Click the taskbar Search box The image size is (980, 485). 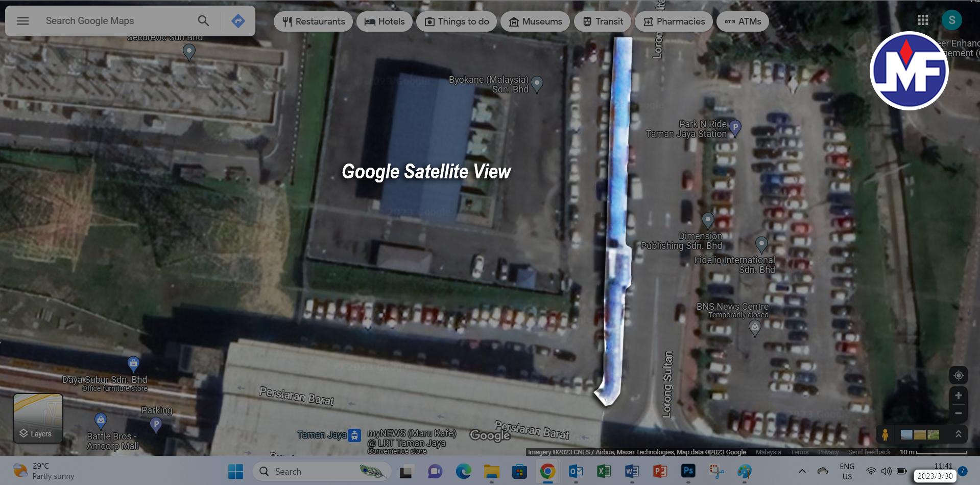[322, 471]
